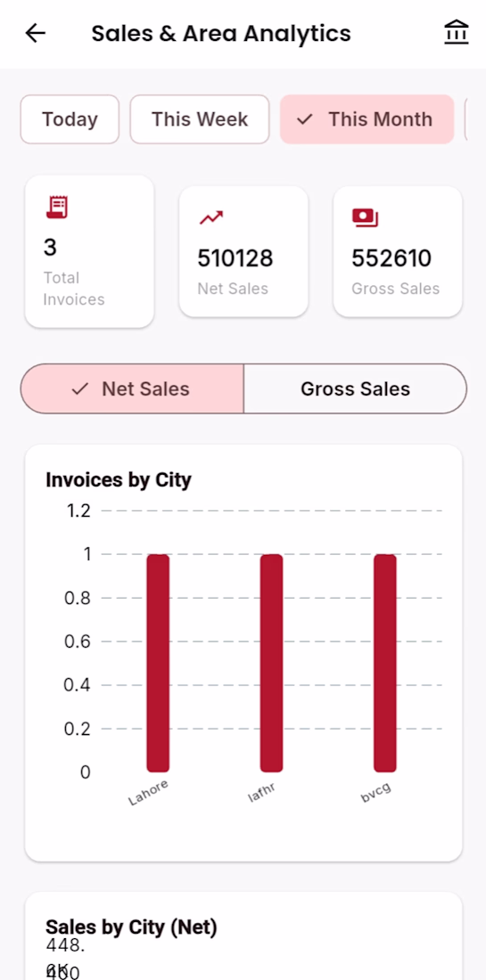Tap the back arrow icon

point(36,33)
